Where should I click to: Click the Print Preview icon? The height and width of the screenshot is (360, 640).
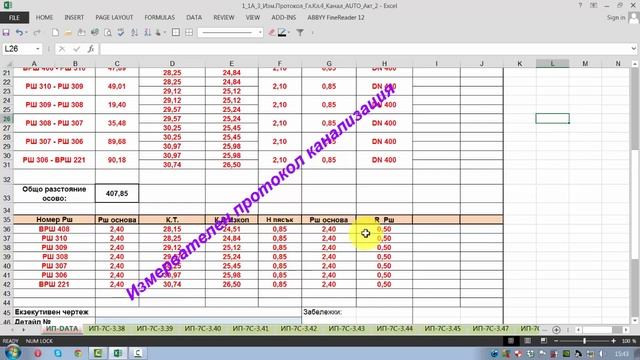108,33
